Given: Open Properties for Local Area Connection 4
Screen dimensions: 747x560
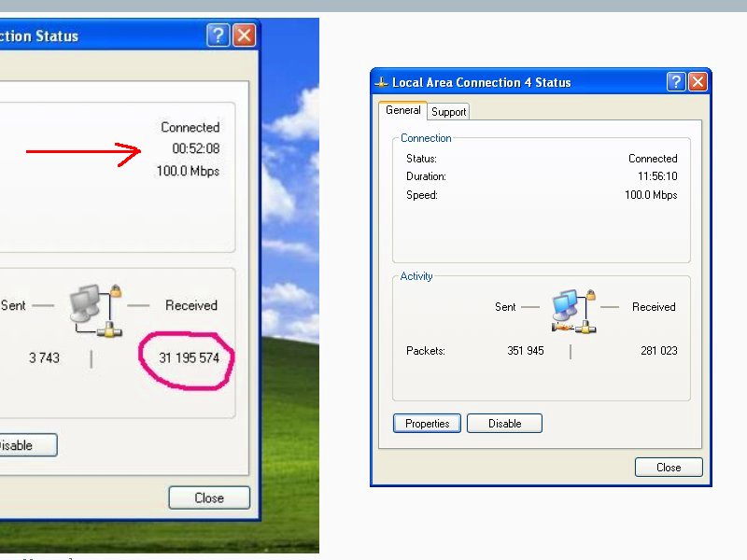Looking at the screenshot, I should (427, 424).
